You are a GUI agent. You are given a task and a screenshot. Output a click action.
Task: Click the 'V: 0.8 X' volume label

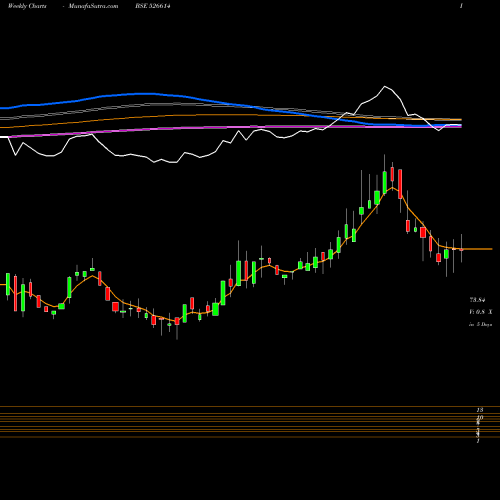point(480,312)
